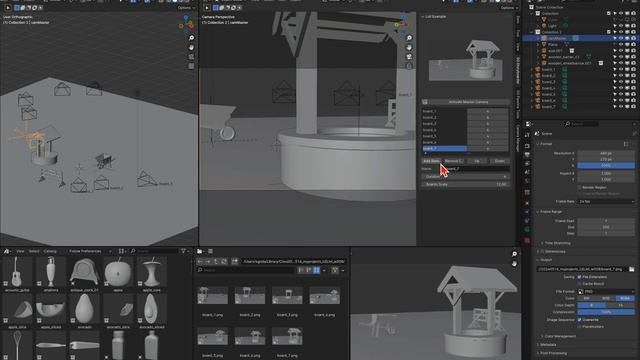Toggle eye visibility for camMaster in outliner

tap(621, 38)
